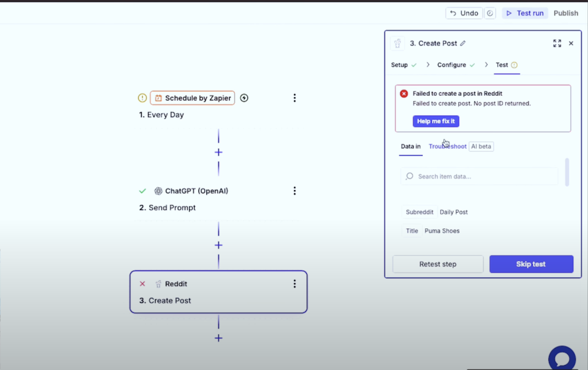Image resolution: width=588 pixels, height=370 pixels.
Task: Switch to the Setup tab
Action: [x=404, y=65]
